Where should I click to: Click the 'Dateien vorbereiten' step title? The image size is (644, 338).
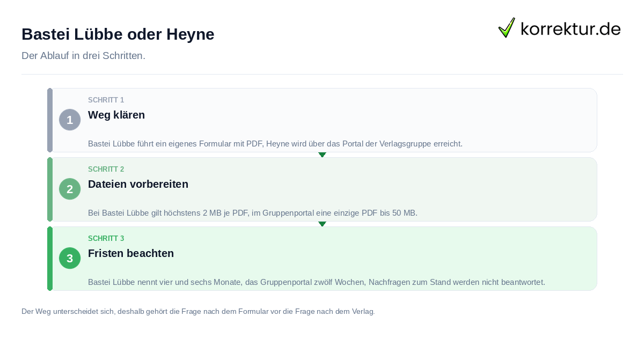pyautogui.click(x=138, y=184)
